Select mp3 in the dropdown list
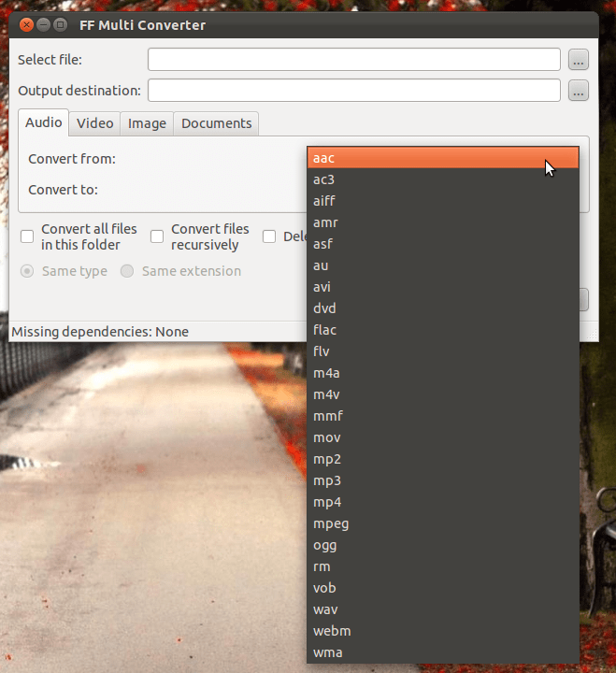 click(x=443, y=480)
